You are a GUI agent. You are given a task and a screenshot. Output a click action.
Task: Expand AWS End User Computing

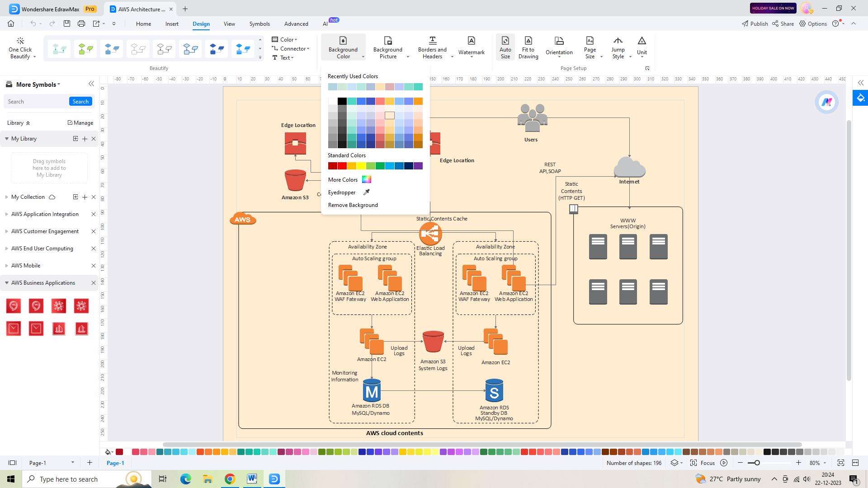click(x=6, y=249)
